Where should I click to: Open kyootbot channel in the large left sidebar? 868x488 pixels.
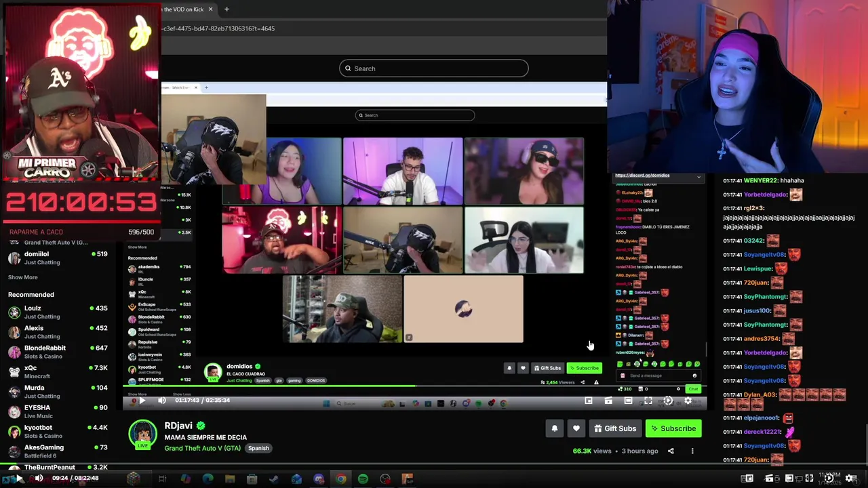[x=58, y=431]
